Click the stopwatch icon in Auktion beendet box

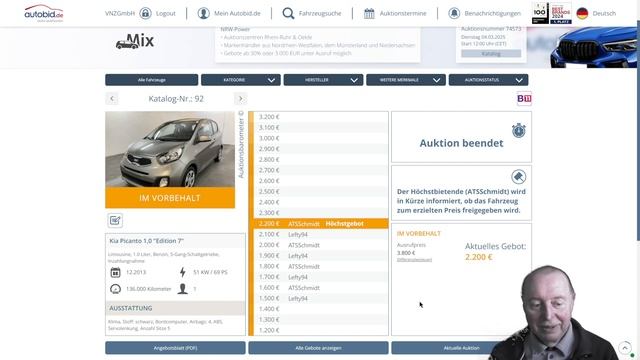tap(519, 131)
